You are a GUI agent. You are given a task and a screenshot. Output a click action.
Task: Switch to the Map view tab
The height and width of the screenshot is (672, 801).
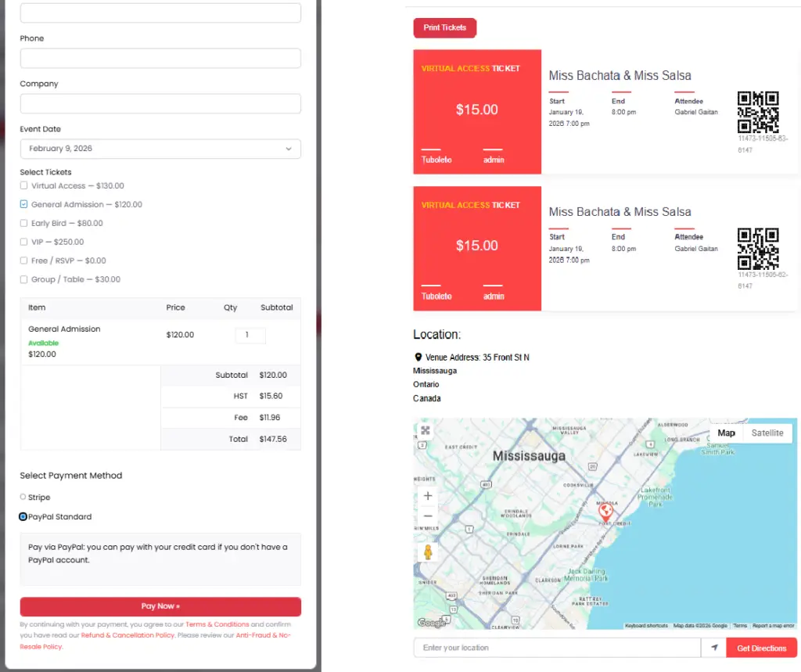pos(726,433)
